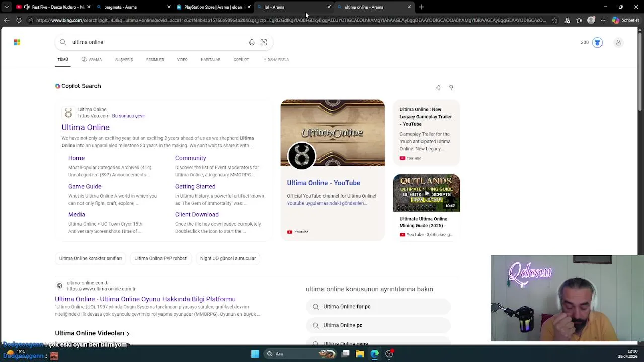This screenshot has width=644, height=362.
Task: Open the Game Guide sitelink
Action: 85,186
